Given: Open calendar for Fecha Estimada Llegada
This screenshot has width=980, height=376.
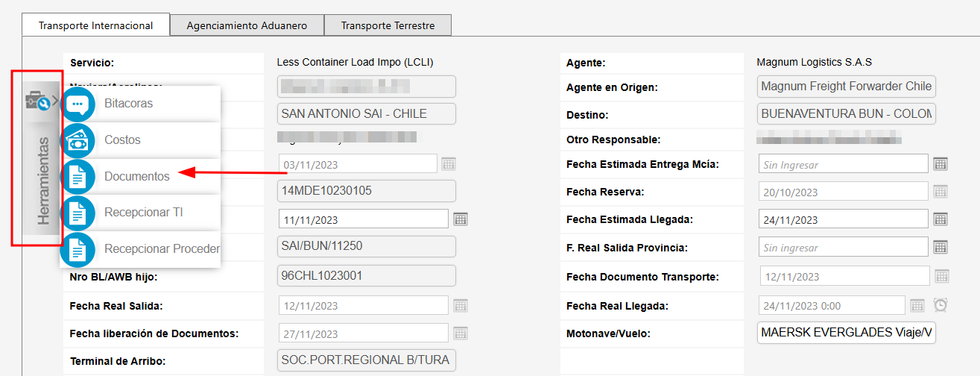Looking at the screenshot, I should click(941, 219).
